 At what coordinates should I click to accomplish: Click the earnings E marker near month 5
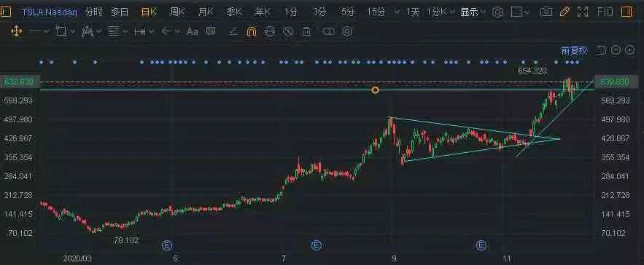[166, 245]
